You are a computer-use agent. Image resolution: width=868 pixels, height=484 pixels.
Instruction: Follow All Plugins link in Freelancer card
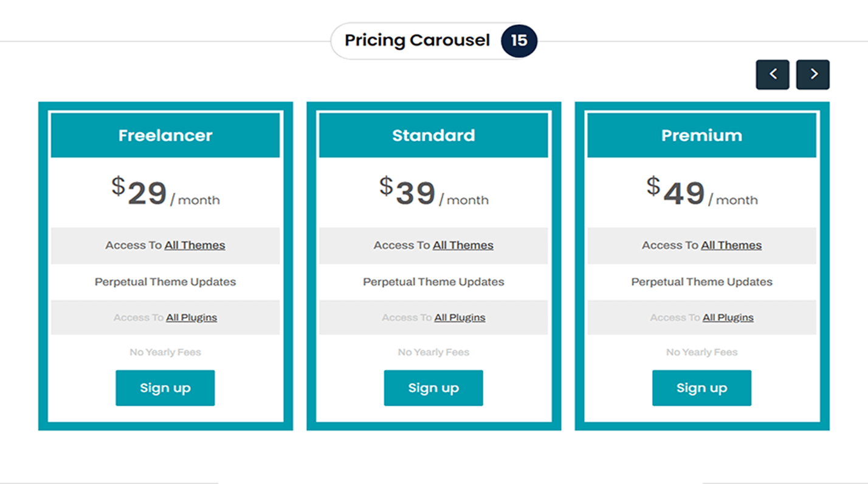(x=191, y=318)
